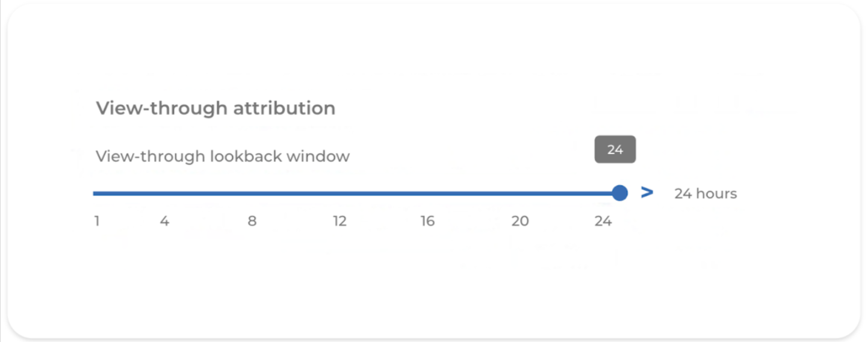Select the 8 tick label below slider
The image size is (868, 342).
[x=252, y=221]
